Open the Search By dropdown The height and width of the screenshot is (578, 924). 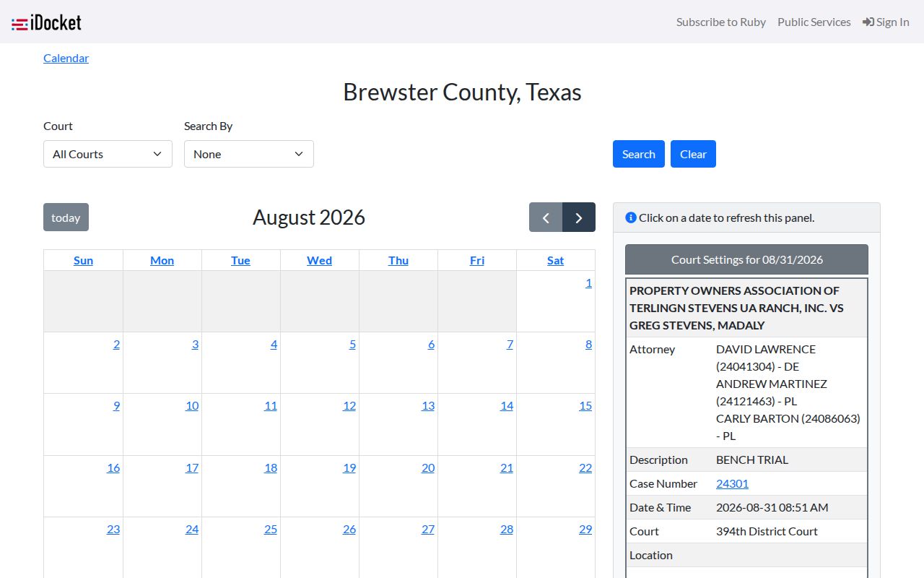tap(249, 154)
